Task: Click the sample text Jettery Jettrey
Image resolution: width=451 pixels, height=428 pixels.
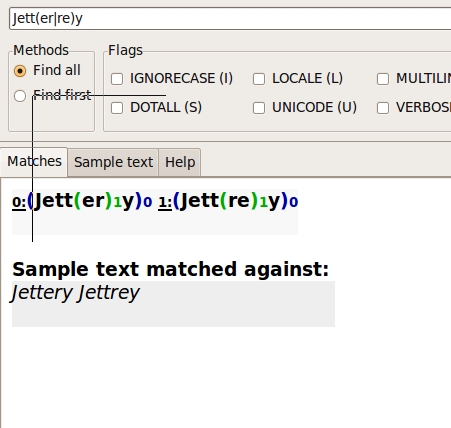Action: 75,293
